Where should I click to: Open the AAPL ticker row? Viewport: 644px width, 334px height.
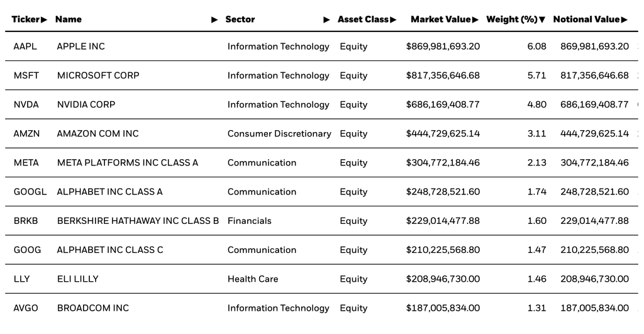(25, 47)
